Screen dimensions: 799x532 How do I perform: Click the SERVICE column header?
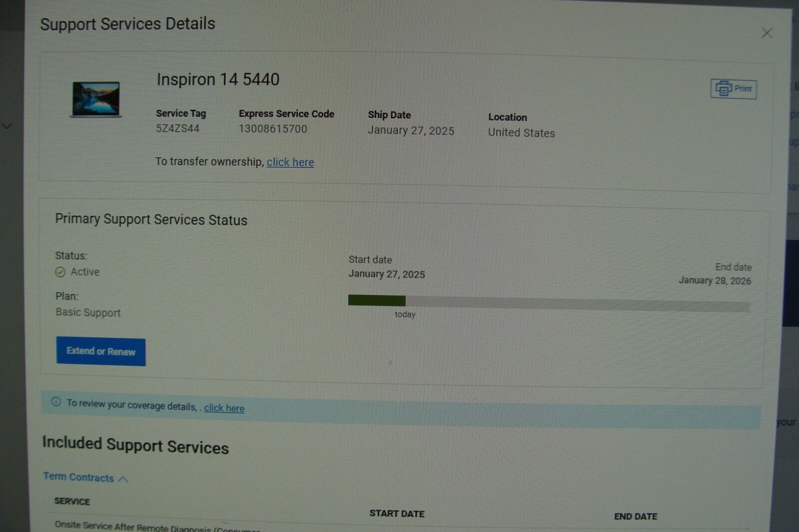pos(72,501)
